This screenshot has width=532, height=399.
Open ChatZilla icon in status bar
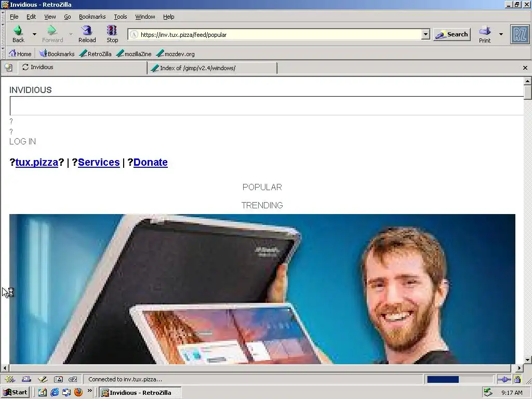coord(73,379)
